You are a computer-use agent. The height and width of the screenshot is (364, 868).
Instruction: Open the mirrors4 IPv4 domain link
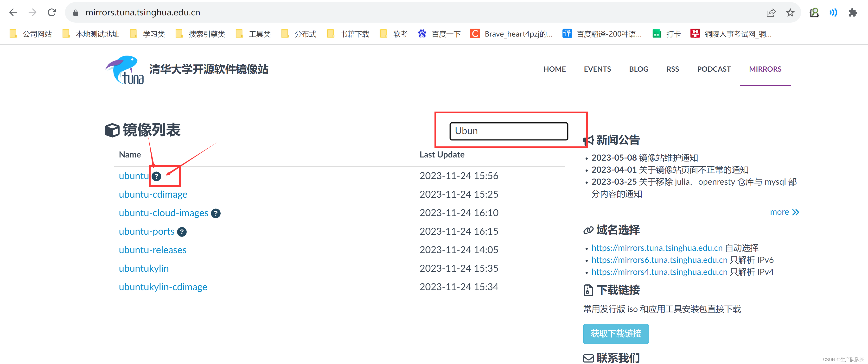click(659, 272)
